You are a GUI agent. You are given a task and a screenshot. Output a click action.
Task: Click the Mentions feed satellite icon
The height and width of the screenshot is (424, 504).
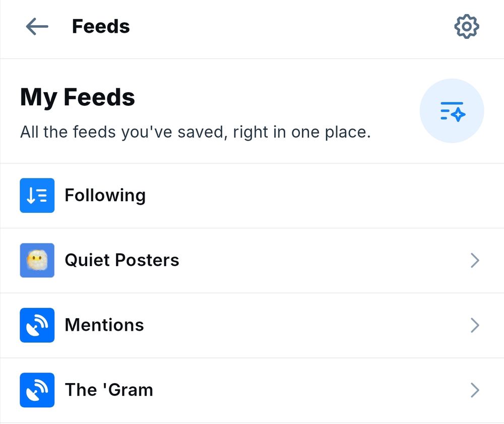37,325
